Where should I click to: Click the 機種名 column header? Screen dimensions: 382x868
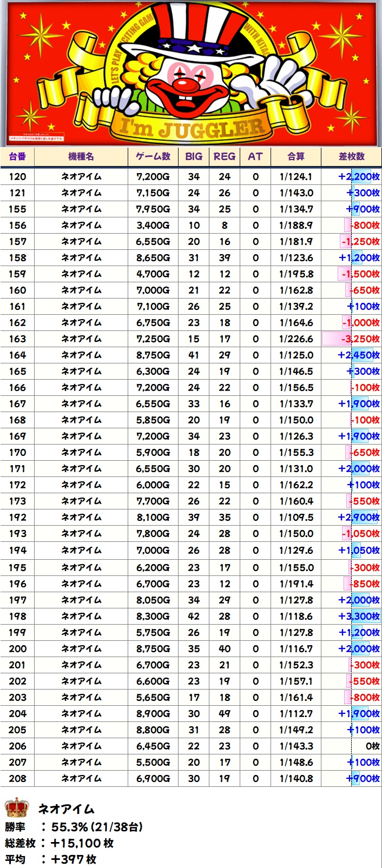(x=81, y=156)
